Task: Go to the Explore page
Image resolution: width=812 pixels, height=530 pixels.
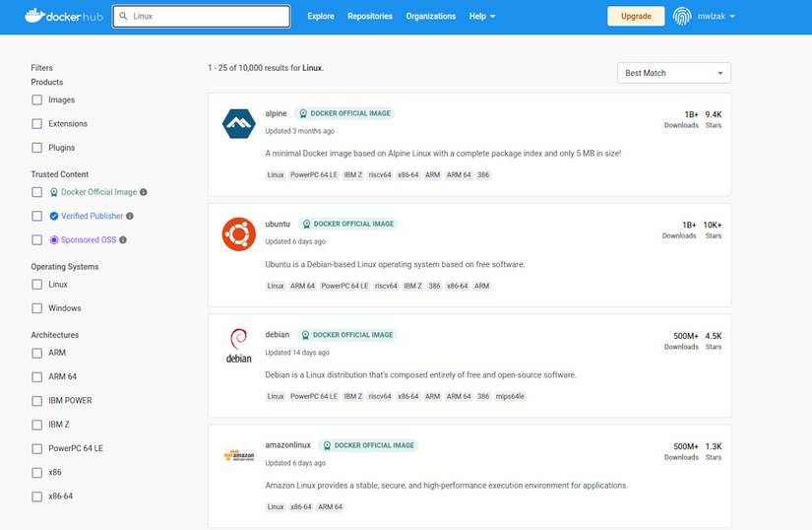Action: (x=321, y=16)
